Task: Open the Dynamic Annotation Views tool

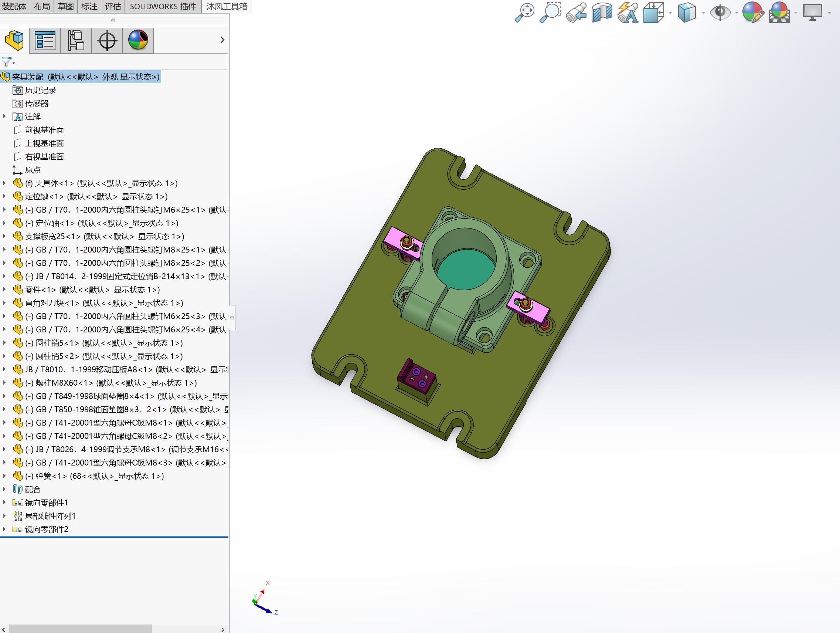Action: (x=628, y=13)
